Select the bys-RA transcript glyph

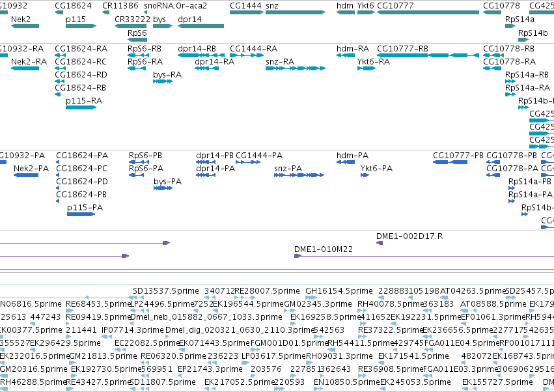[x=163, y=81]
